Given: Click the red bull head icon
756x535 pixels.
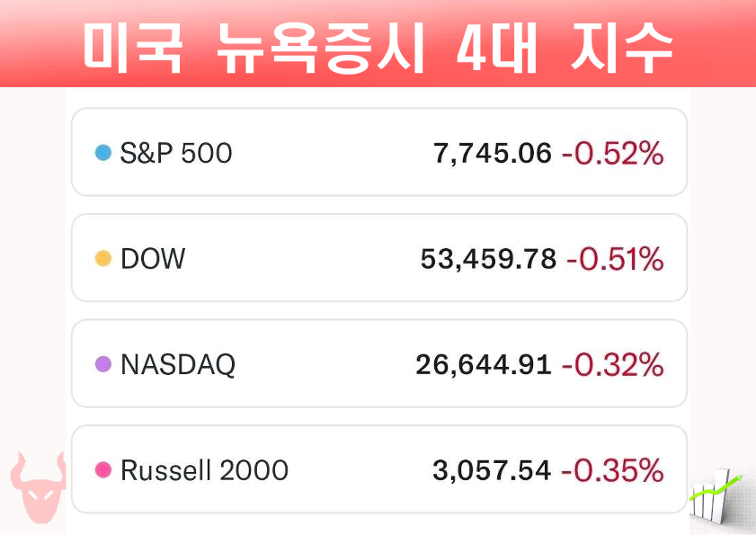Looking at the screenshot, I should coord(38,487).
